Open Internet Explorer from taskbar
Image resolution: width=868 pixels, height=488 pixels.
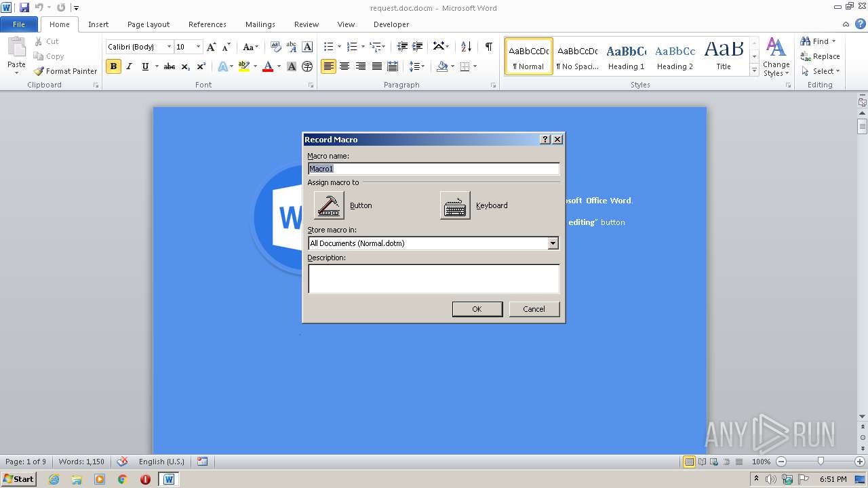54,479
